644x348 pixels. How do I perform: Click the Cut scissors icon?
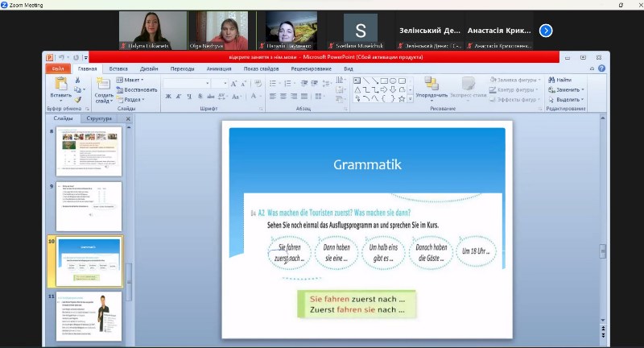(79, 80)
